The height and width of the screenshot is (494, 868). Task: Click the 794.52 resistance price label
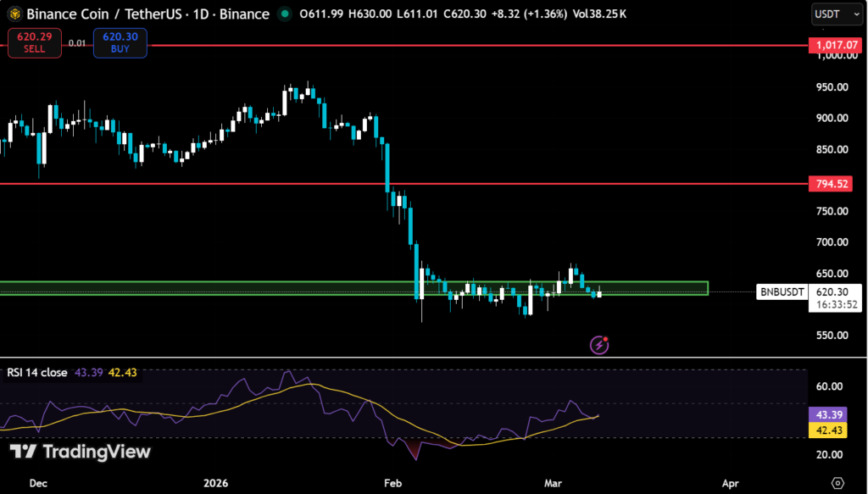829,183
